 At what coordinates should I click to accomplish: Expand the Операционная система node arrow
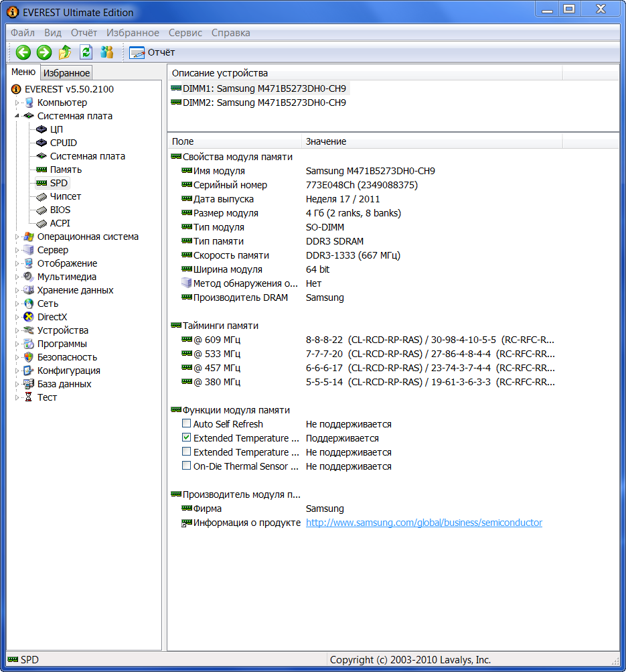click(x=17, y=237)
